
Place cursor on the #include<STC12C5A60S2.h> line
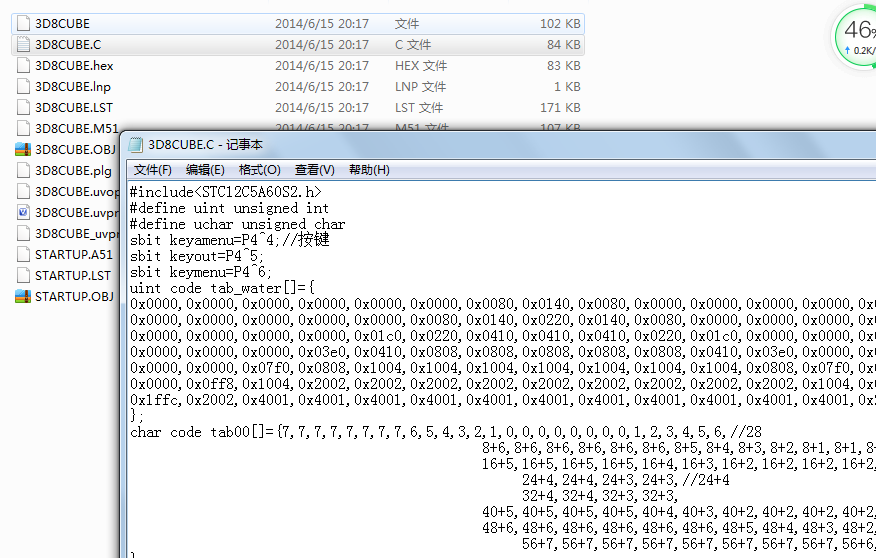click(226, 192)
